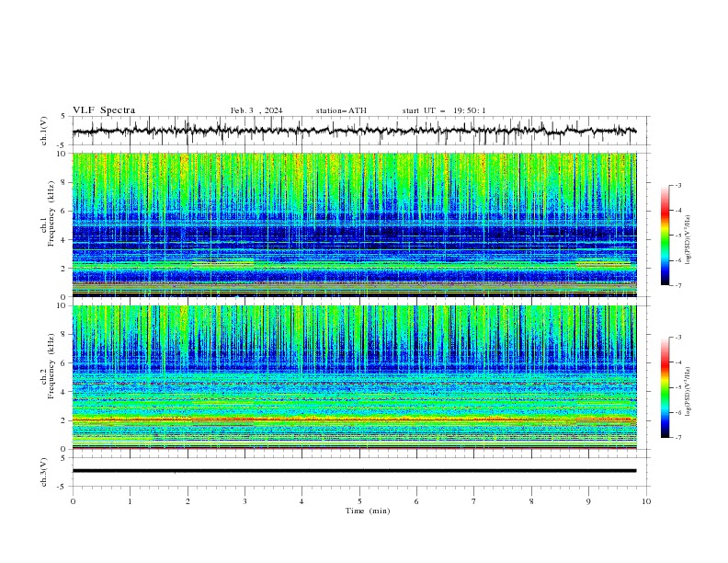The width and height of the screenshot is (728, 563).
Task: Click the 'ch.3(V)' waveform axis label
Action: (x=44, y=472)
